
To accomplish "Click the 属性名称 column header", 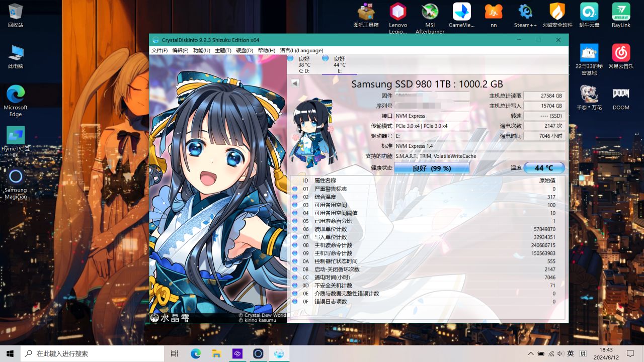I will tap(325, 180).
